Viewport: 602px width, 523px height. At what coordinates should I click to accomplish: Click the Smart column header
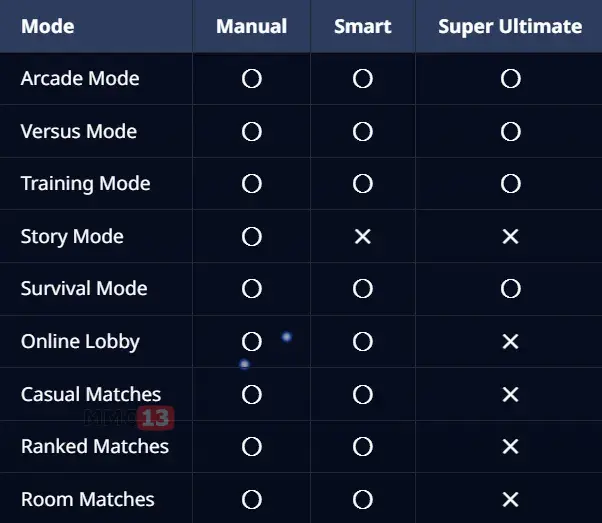[x=363, y=26]
